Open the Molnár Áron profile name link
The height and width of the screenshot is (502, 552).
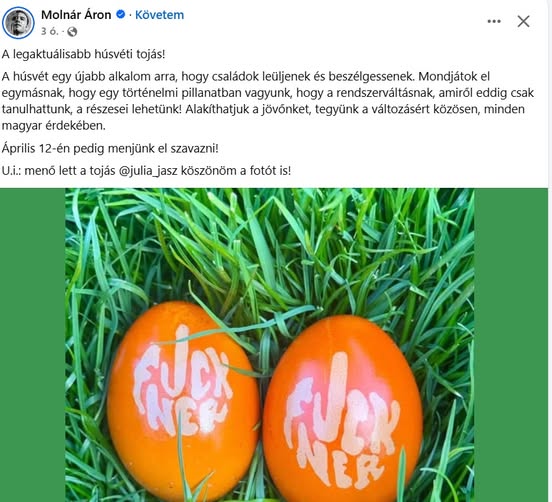click(x=76, y=15)
